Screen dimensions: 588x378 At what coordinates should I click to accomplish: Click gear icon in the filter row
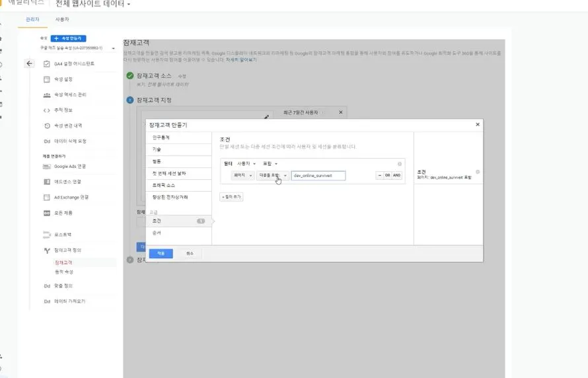coord(400,164)
